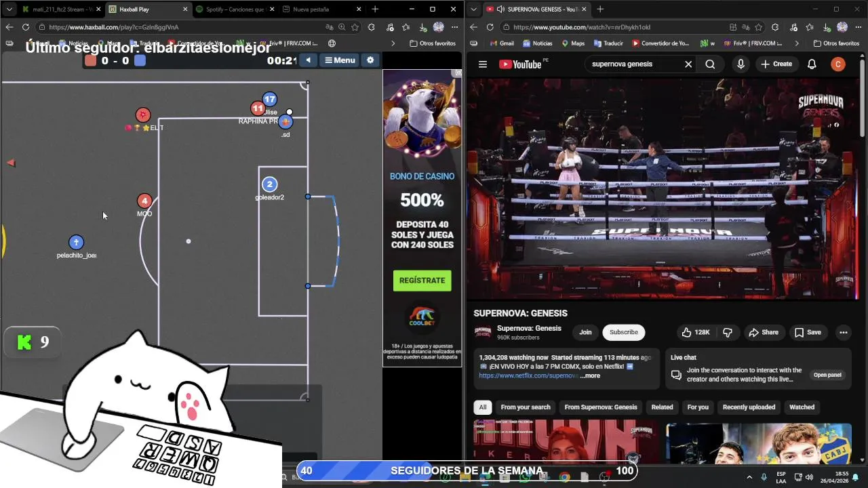Dislike the Supernova Genesis video
868x488 pixels.
click(x=728, y=332)
